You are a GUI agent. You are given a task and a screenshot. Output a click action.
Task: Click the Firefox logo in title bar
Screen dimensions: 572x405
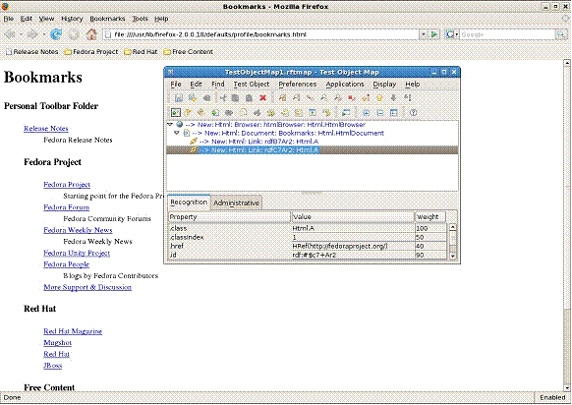5,6
